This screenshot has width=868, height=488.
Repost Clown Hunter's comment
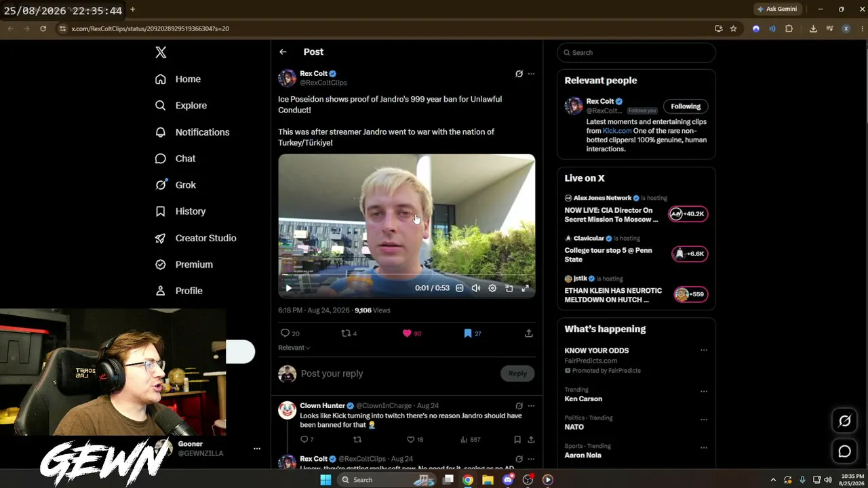[357, 440]
